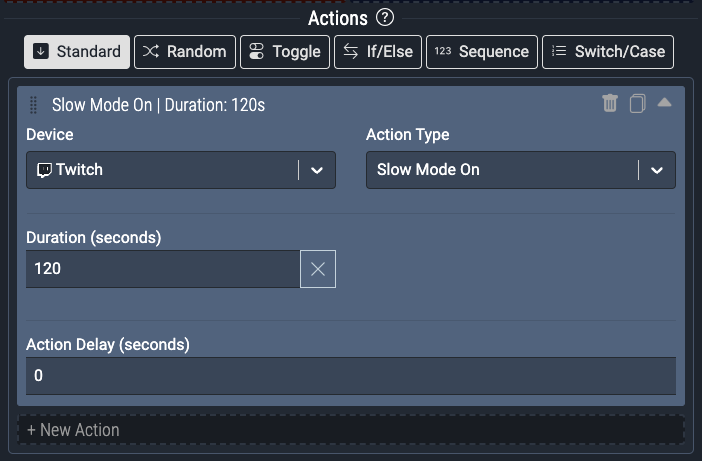Click the Slow Mode On action header title
702x461 pixels.
(158, 105)
